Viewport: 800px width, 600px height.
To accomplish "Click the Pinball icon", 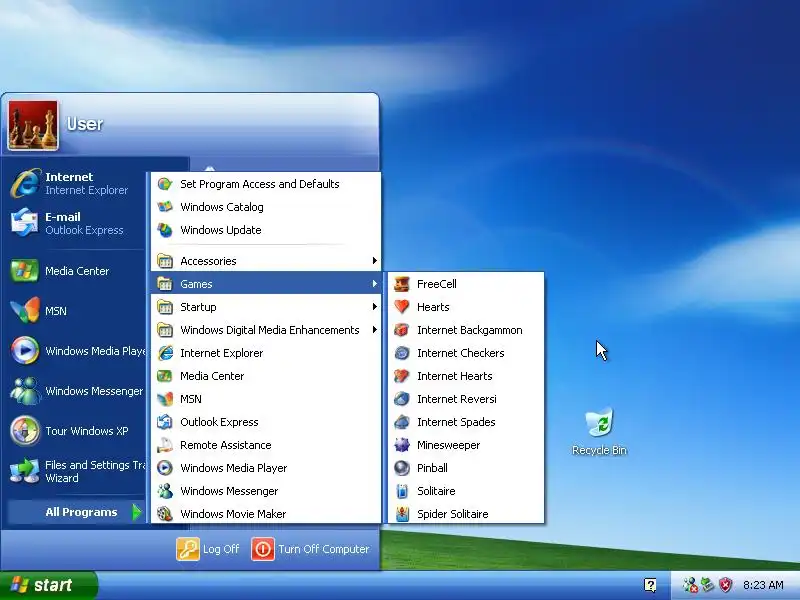I will coord(402,468).
